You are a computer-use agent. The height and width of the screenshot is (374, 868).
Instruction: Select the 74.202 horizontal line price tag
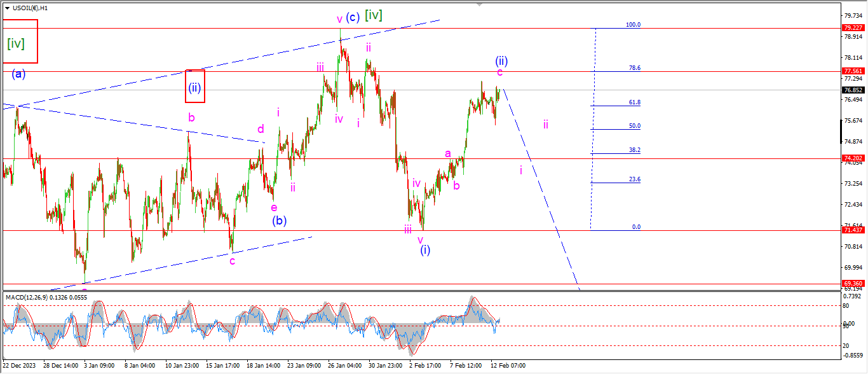click(852, 158)
